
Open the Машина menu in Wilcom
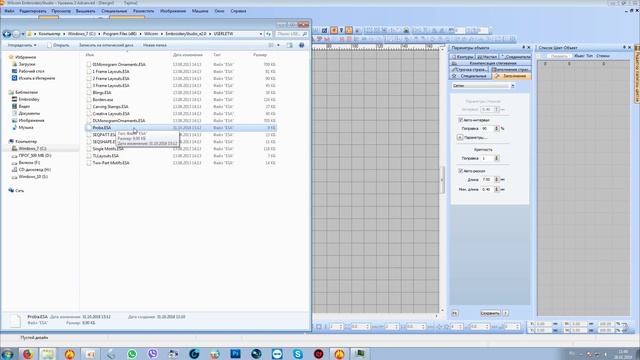[200, 11]
